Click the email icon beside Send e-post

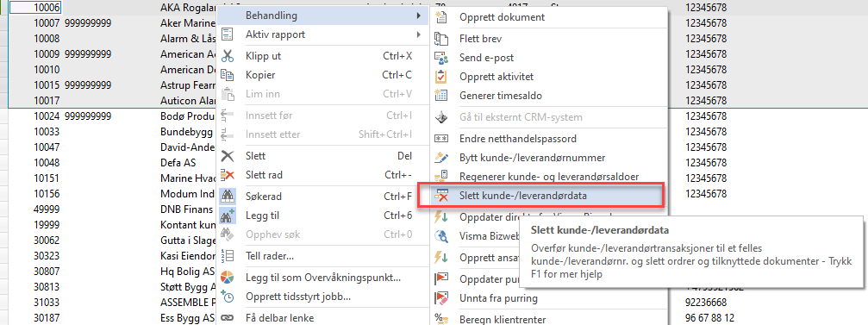441,58
